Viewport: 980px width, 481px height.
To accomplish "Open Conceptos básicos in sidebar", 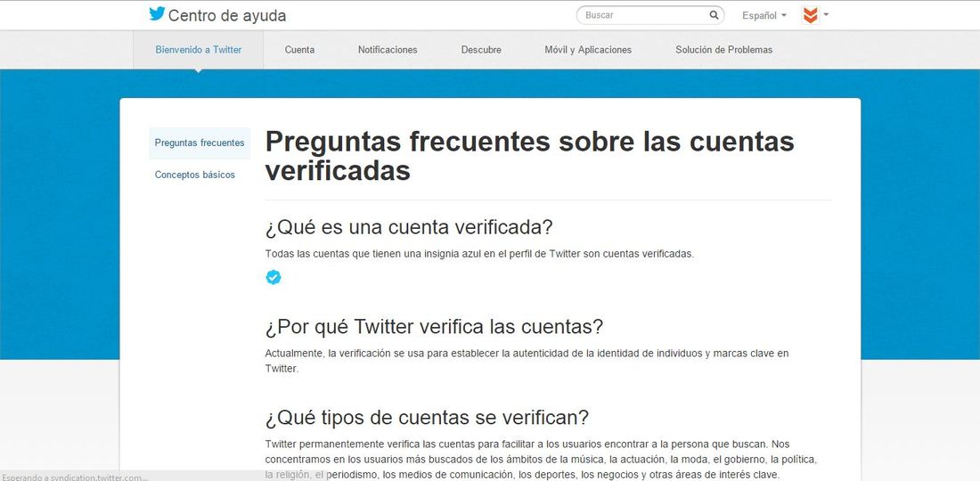I will 195,175.
